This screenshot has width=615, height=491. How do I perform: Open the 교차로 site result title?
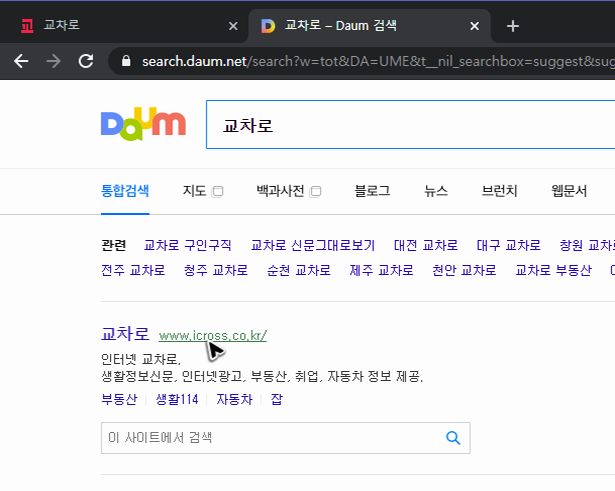point(125,334)
